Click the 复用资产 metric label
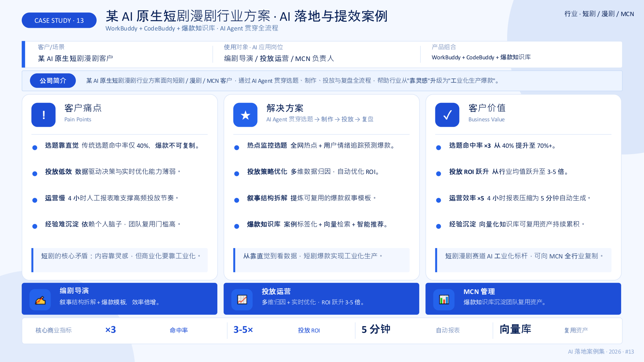The width and height of the screenshot is (644, 362). [x=576, y=330]
